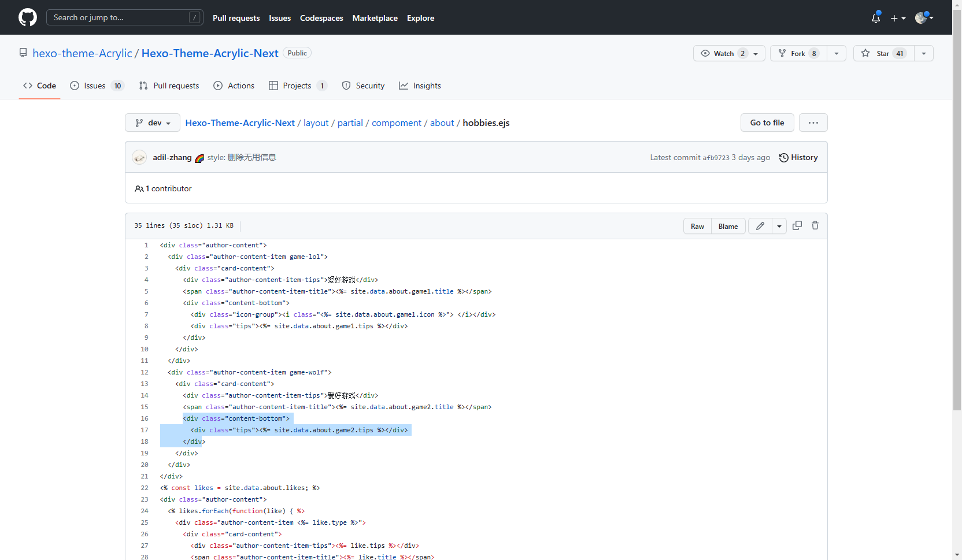
Task: Select the Projects tab
Action: click(x=298, y=86)
